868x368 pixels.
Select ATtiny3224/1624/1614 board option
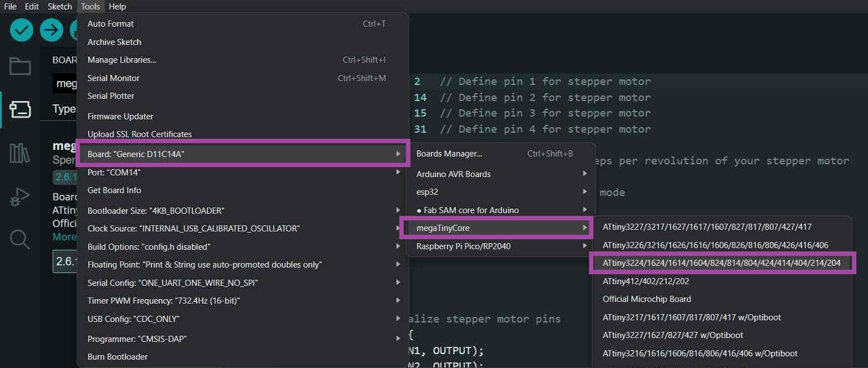point(721,263)
